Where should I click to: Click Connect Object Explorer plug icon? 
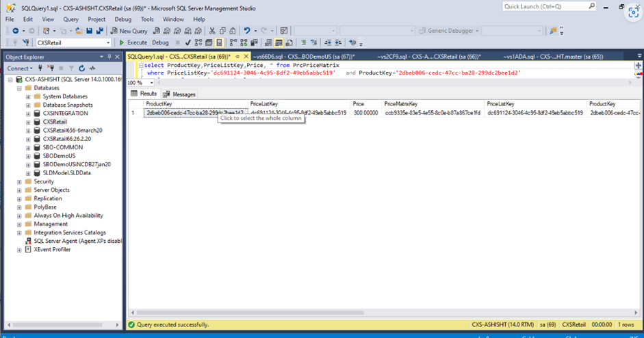(40, 68)
